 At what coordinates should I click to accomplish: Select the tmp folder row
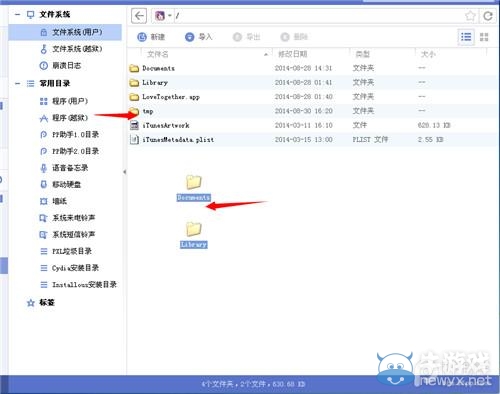click(313, 111)
